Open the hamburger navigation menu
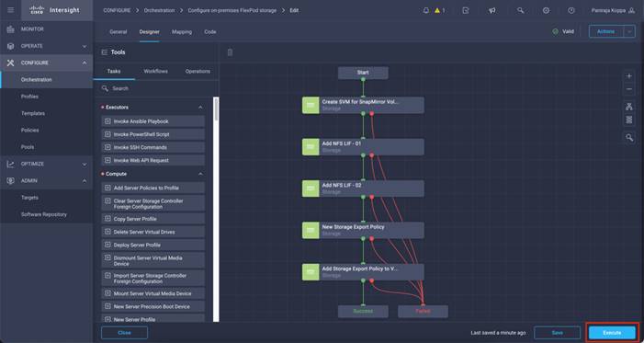The height and width of the screenshot is (343, 644). pos(11,10)
